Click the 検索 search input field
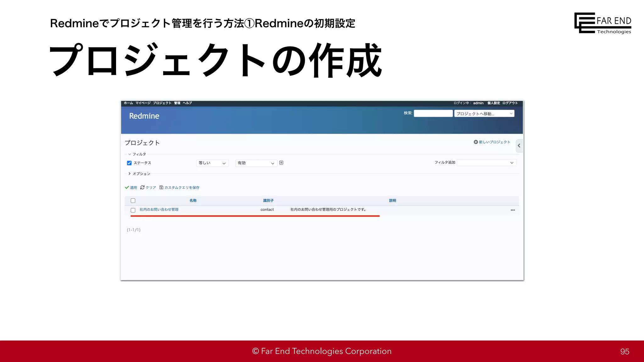 433,113
